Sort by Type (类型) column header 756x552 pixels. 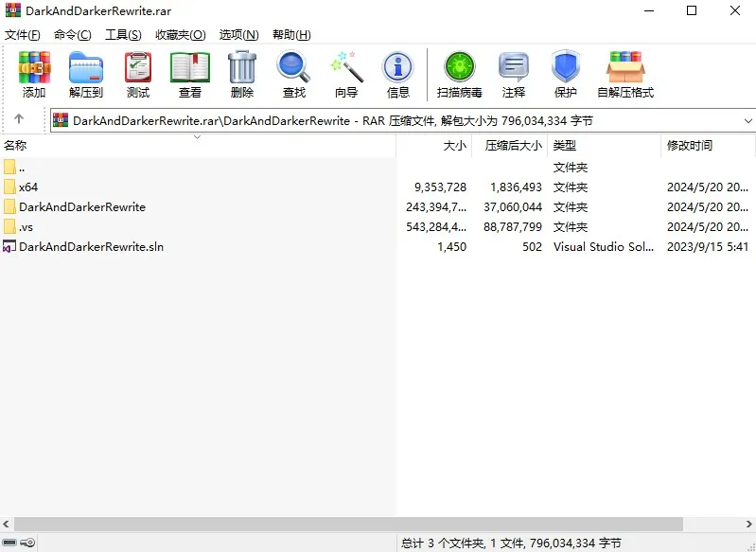coord(604,145)
